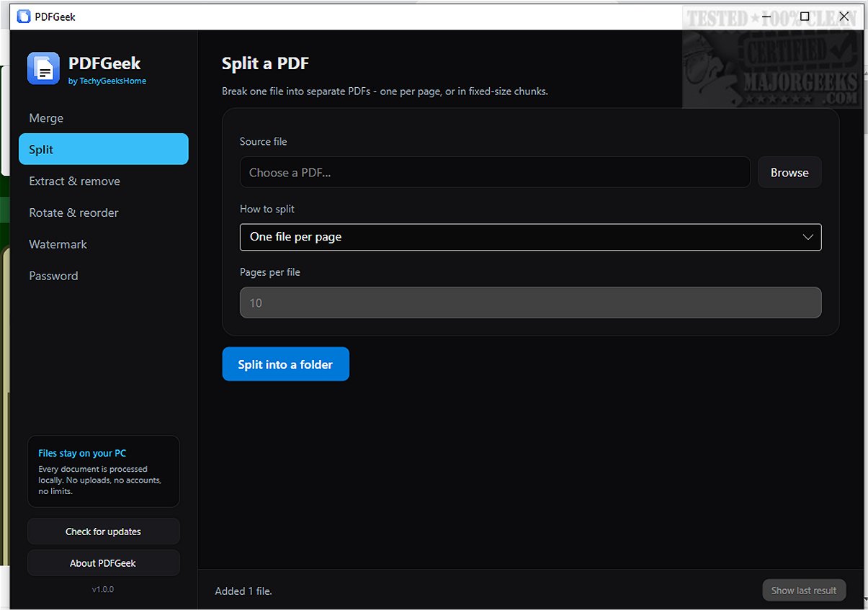The width and height of the screenshot is (868, 610).
Task: Click the v1.0.0 version label
Action: click(x=103, y=589)
